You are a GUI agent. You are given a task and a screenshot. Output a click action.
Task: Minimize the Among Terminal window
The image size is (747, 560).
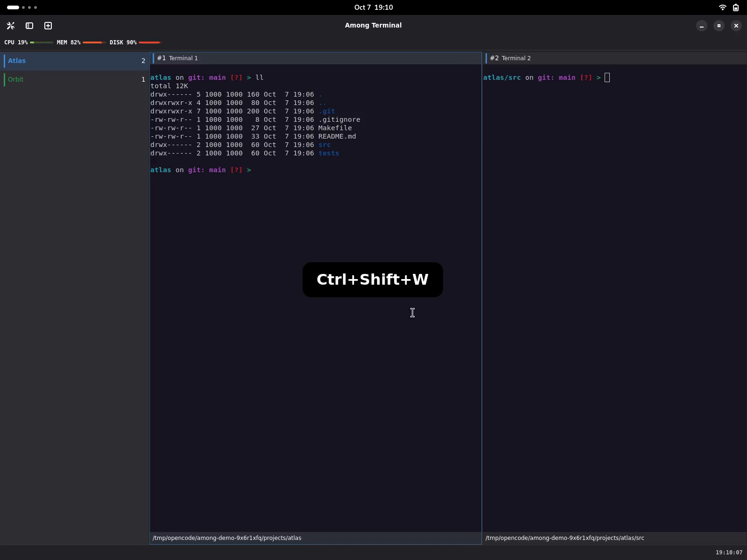click(x=702, y=26)
